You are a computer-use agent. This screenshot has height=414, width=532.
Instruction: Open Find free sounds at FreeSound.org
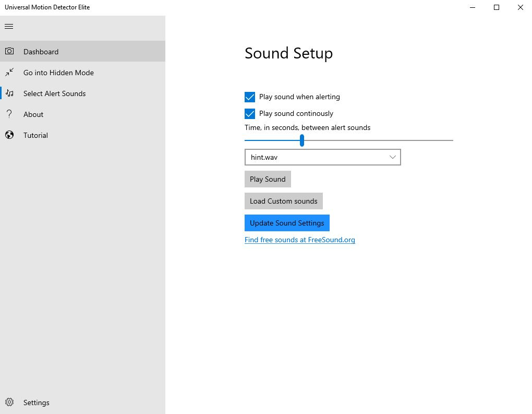click(299, 240)
